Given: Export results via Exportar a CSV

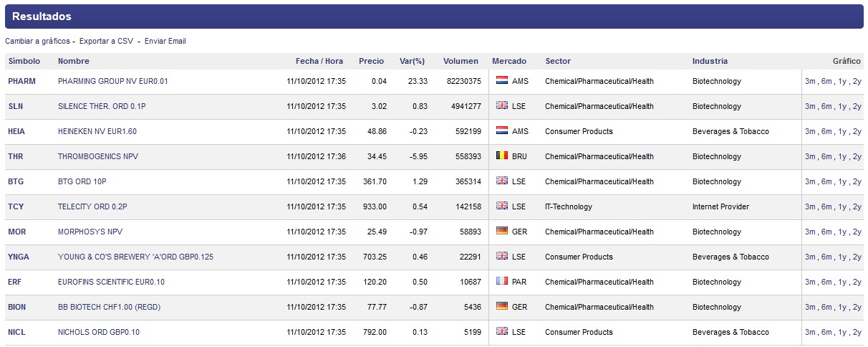Looking at the screenshot, I should click(106, 42).
